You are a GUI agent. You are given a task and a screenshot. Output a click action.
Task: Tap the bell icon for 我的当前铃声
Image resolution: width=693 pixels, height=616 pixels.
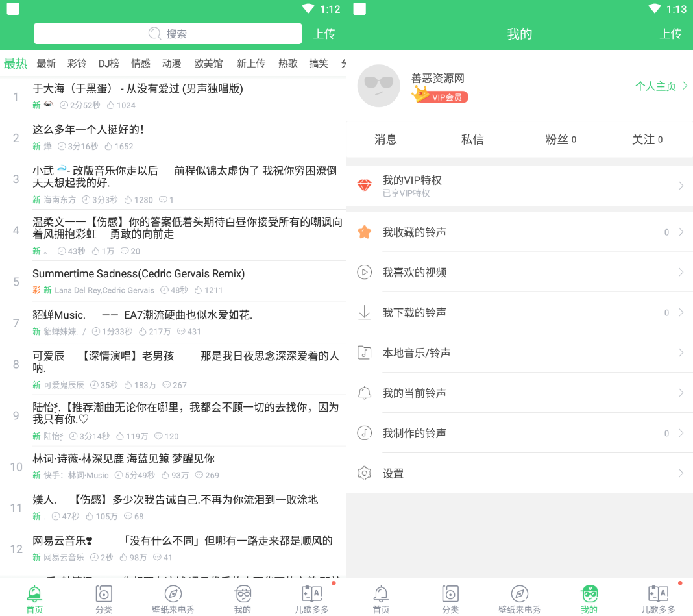(x=365, y=393)
